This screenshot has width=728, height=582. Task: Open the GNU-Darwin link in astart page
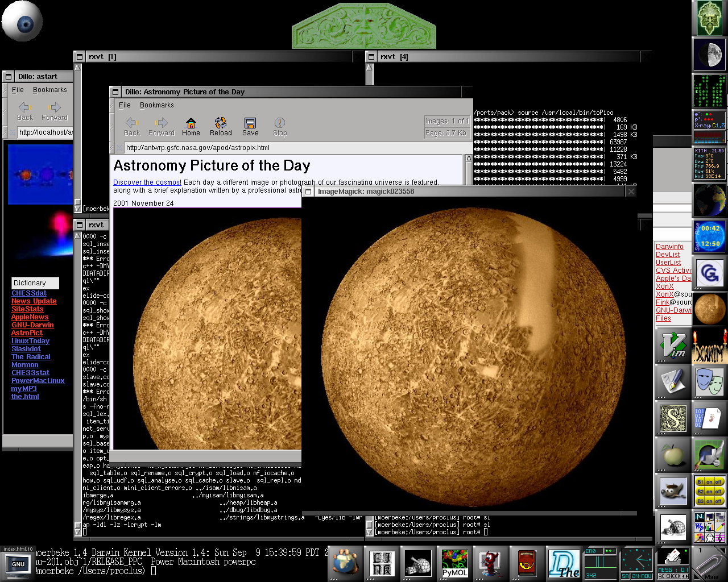[x=32, y=325]
